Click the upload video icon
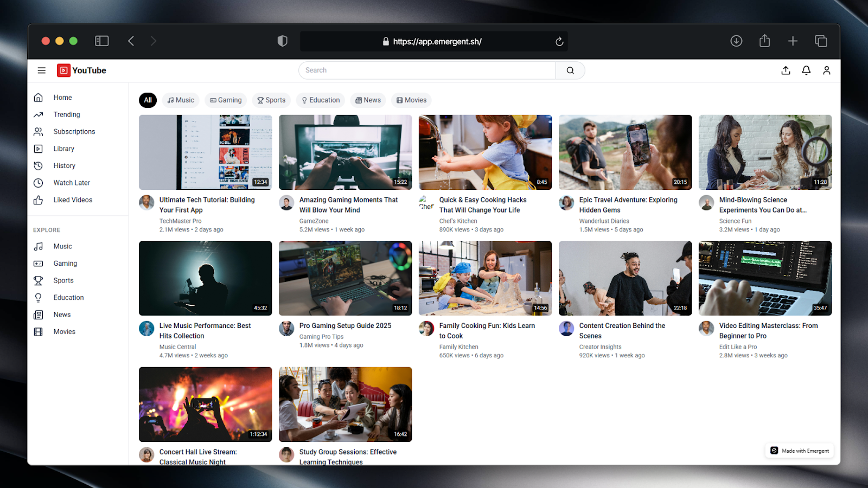868x488 pixels. click(x=786, y=70)
